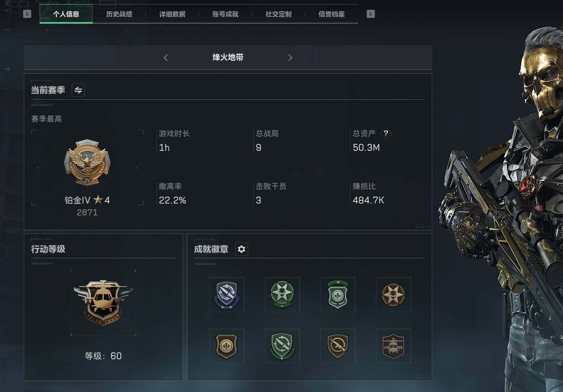Open the 成就徽章 gear settings

point(241,249)
